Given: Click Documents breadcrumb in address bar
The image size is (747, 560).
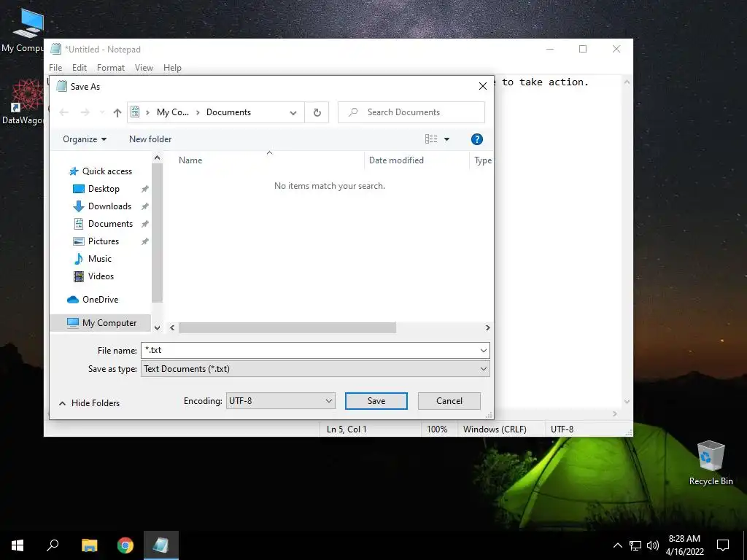Looking at the screenshot, I should pos(228,112).
